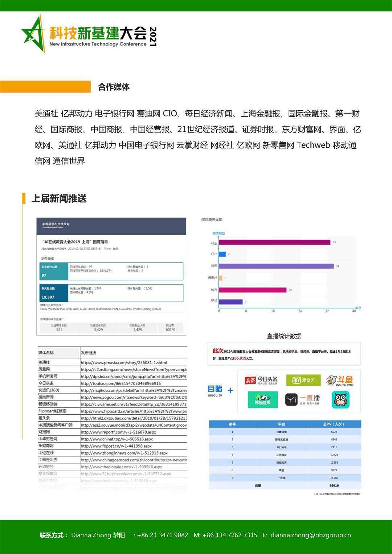This screenshot has height=554, width=392.
Task: Click the 快资讯(360) row name
Action: pyautogui.click(x=49, y=390)
